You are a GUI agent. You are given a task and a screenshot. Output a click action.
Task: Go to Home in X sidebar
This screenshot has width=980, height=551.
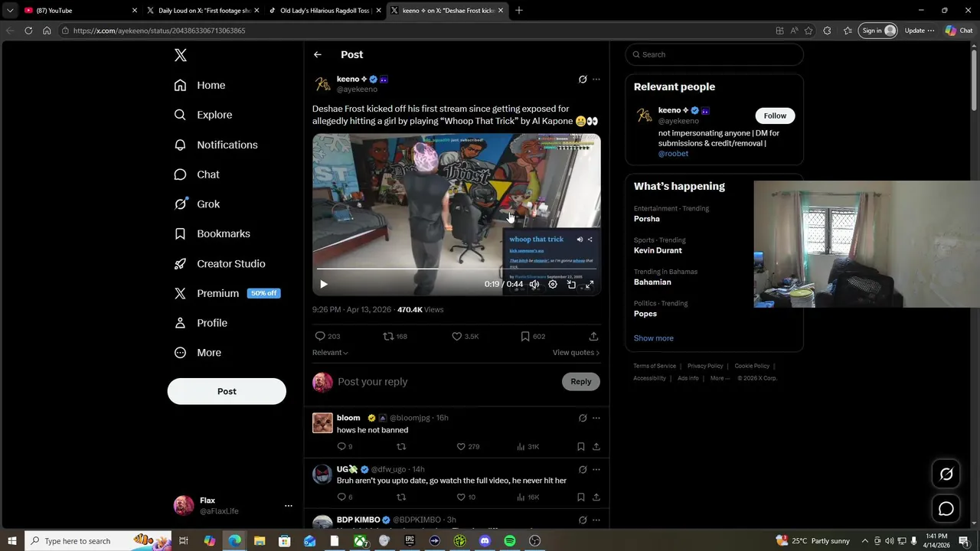pyautogui.click(x=200, y=85)
